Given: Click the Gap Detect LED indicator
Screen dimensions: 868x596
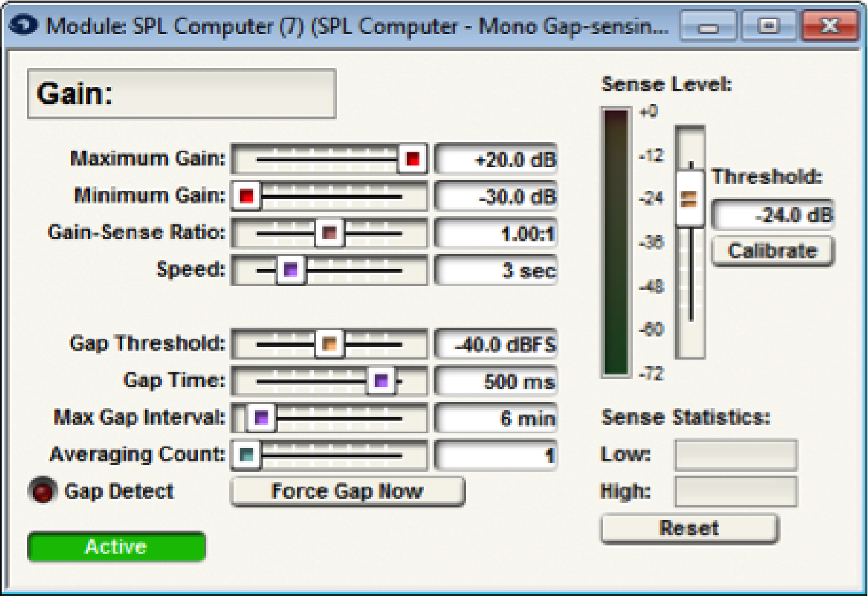Looking at the screenshot, I should (x=42, y=490).
